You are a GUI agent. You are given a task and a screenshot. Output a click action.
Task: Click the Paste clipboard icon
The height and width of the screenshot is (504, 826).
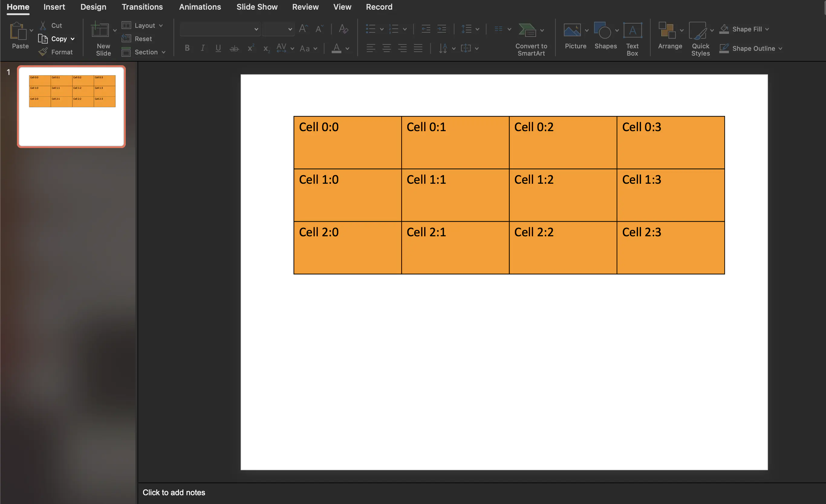point(18,31)
